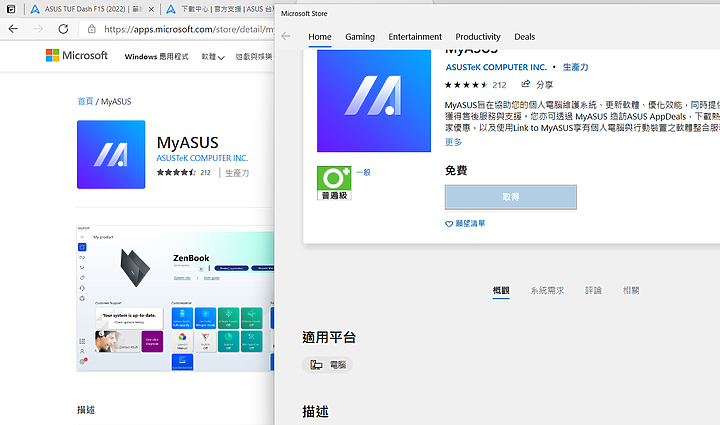720x425 pixels.
Task: Open the ZenBook screenshot thumbnail
Action: pos(175,298)
